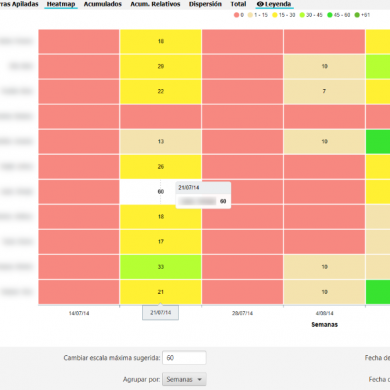Open the Acumulados tab
The width and height of the screenshot is (390, 390).
pos(103,4)
